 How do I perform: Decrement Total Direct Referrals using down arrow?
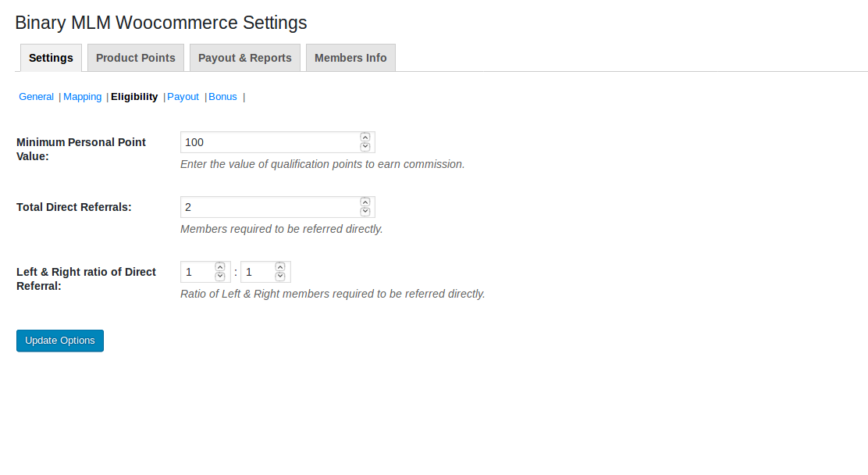[x=365, y=212]
